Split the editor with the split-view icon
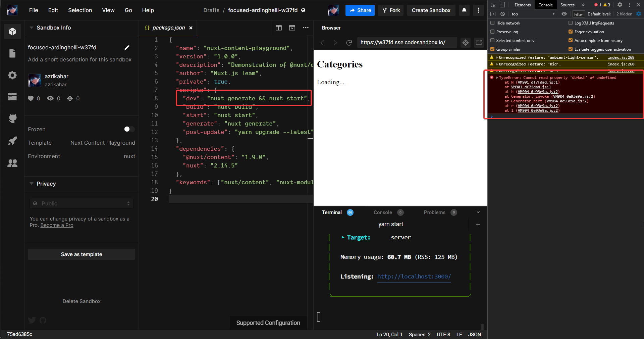 tap(279, 28)
